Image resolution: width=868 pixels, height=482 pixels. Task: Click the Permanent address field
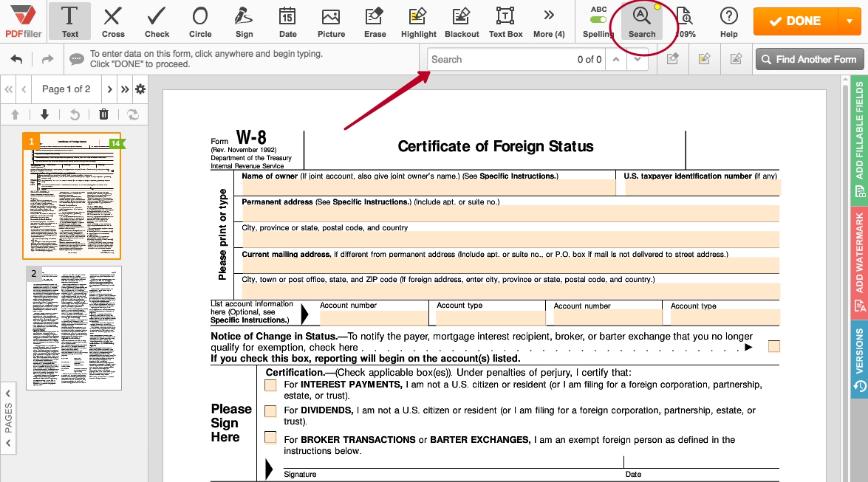[510, 213]
